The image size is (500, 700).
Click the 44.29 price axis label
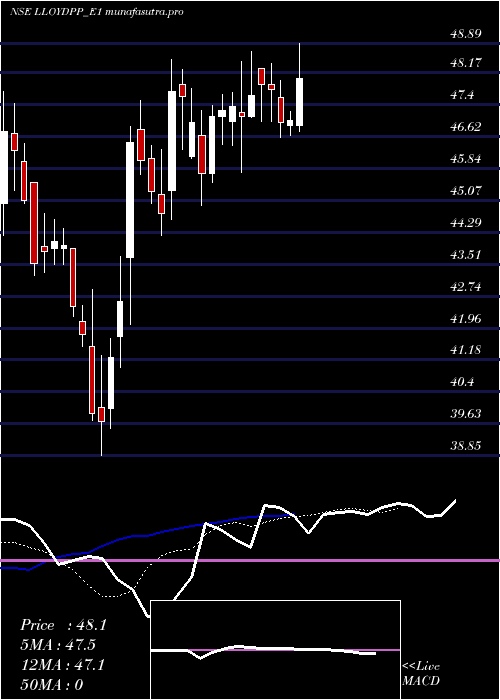pyautogui.click(x=466, y=222)
